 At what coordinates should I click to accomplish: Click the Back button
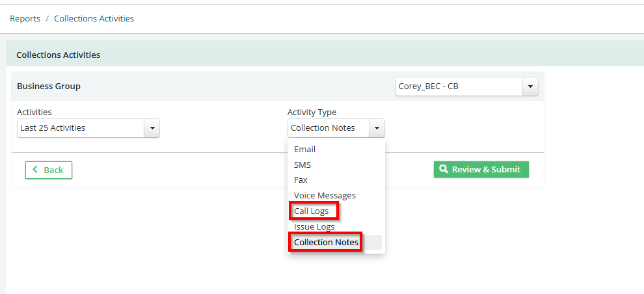(49, 170)
